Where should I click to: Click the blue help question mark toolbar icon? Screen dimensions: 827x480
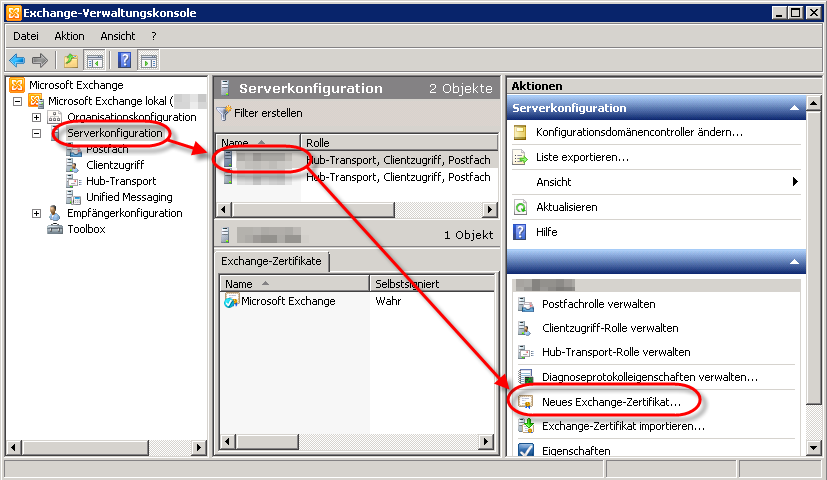pos(125,60)
